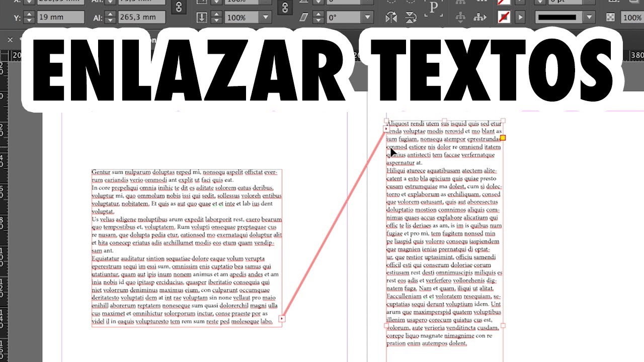Viewport: 644px width, 362px height.
Task: Expand the stroke swatch options arrow
Action: 520,18
